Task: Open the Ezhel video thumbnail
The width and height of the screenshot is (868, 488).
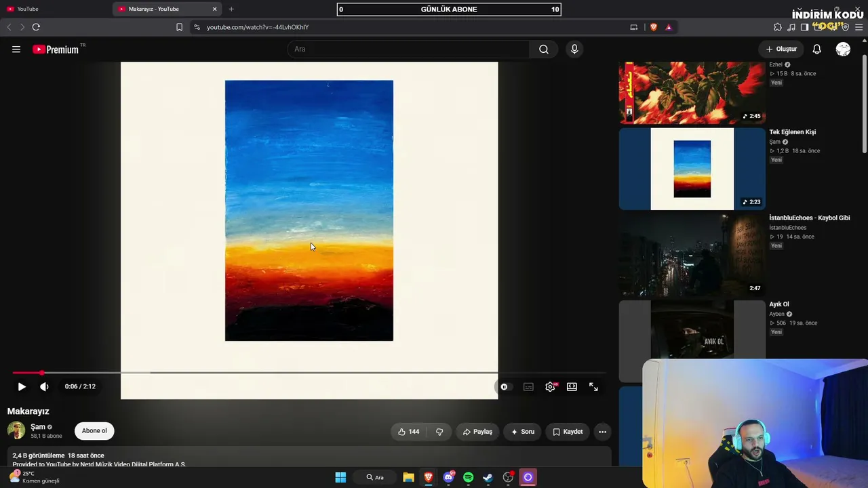Action: coord(692,93)
